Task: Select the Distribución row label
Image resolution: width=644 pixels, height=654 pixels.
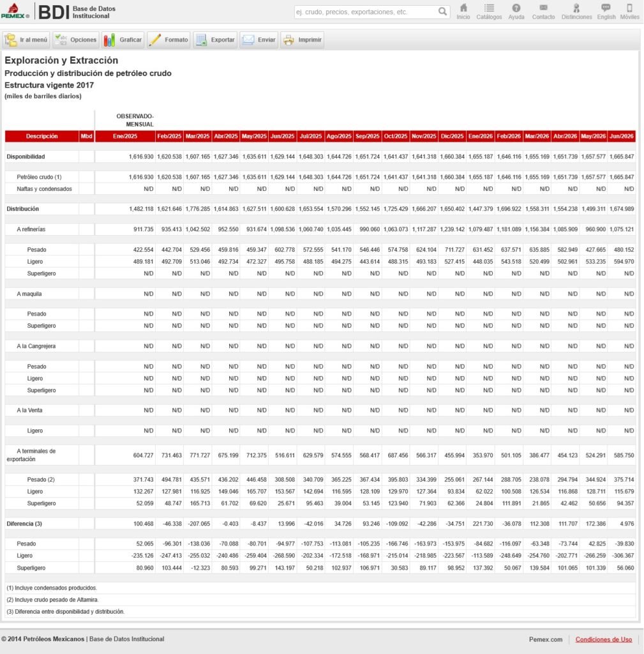Action: 22,209
